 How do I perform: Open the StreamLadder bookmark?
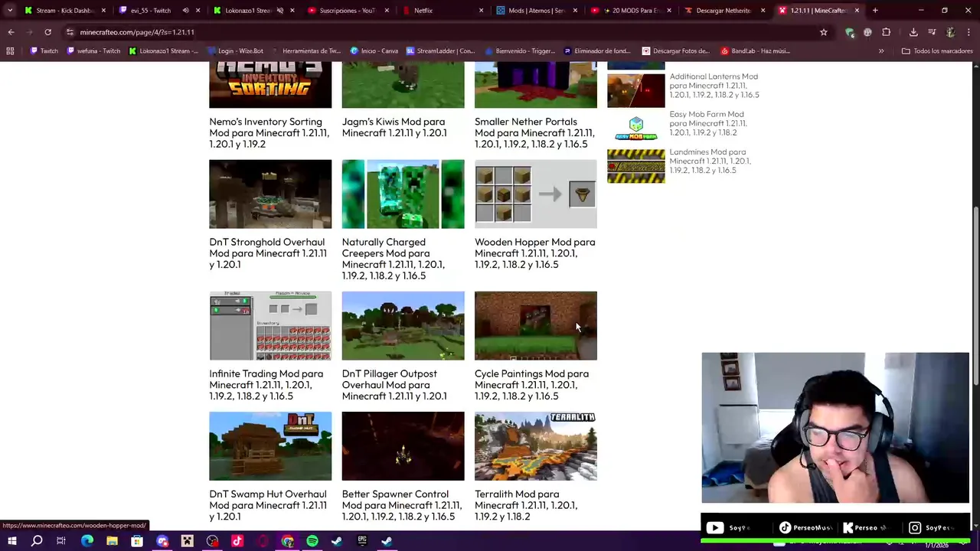click(441, 51)
